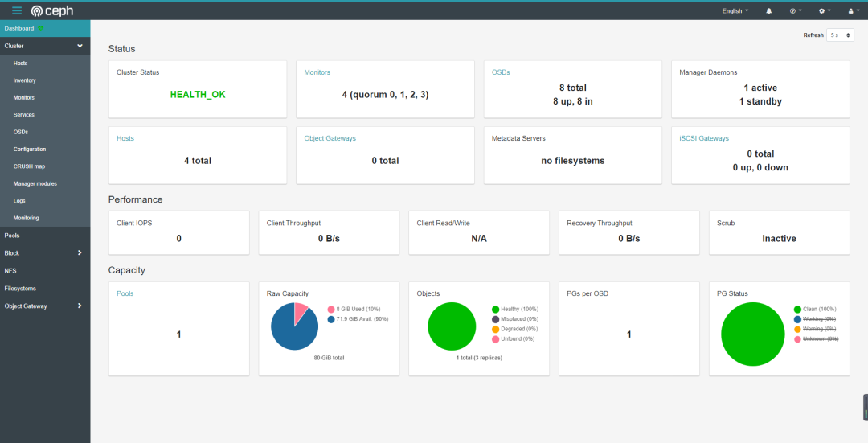This screenshot has height=443, width=868.
Task: Toggle the Degraded objects legend entry
Action: (x=514, y=330)
